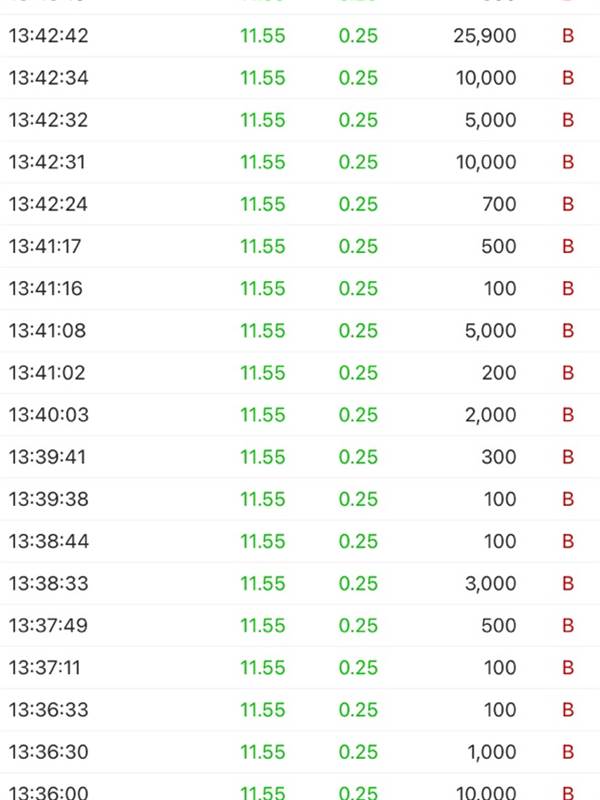Viewport: 600px width, 800px height.
Task: Select the 13:37:11 trade row
Action: tap(300, 667)
